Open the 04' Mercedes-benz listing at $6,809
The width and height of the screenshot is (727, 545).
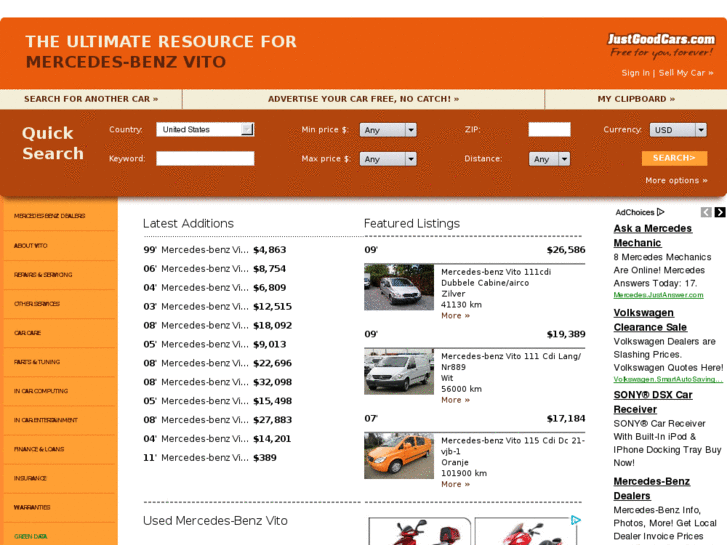pyautogui.click(x=215, y=288)
